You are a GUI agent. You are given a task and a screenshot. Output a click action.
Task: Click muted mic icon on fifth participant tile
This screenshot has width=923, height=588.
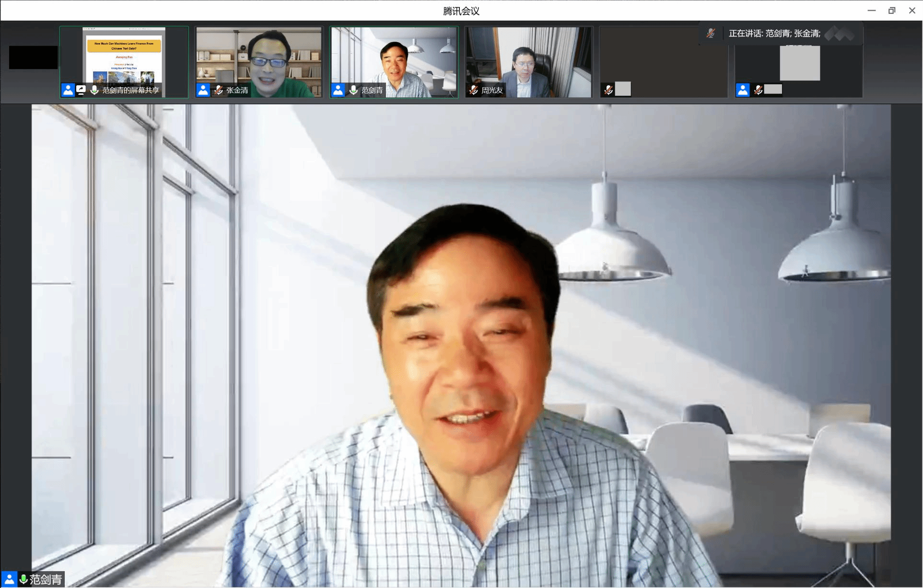(x=608, y=90)
